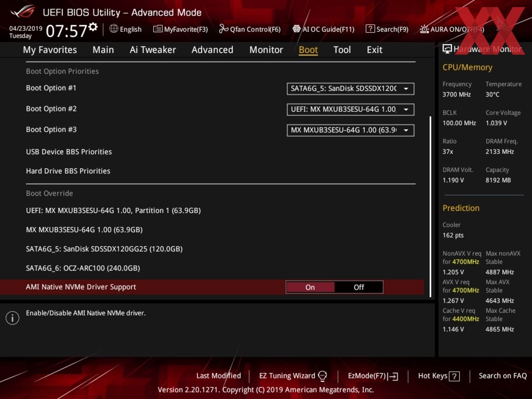The width and height of the screenshot is (532, 399).
Task: Click the ROG logo
Action: (x=22, y=12)
